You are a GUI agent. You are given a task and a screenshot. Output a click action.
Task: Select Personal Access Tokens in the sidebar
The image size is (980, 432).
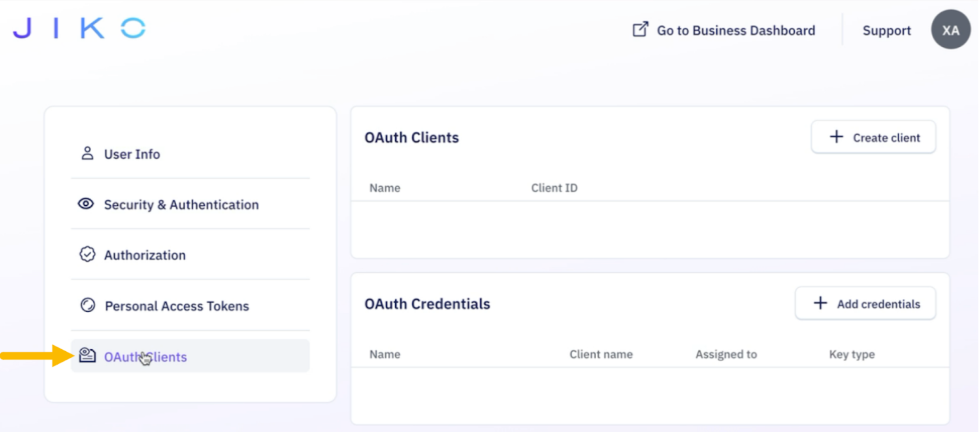(176, 305)
